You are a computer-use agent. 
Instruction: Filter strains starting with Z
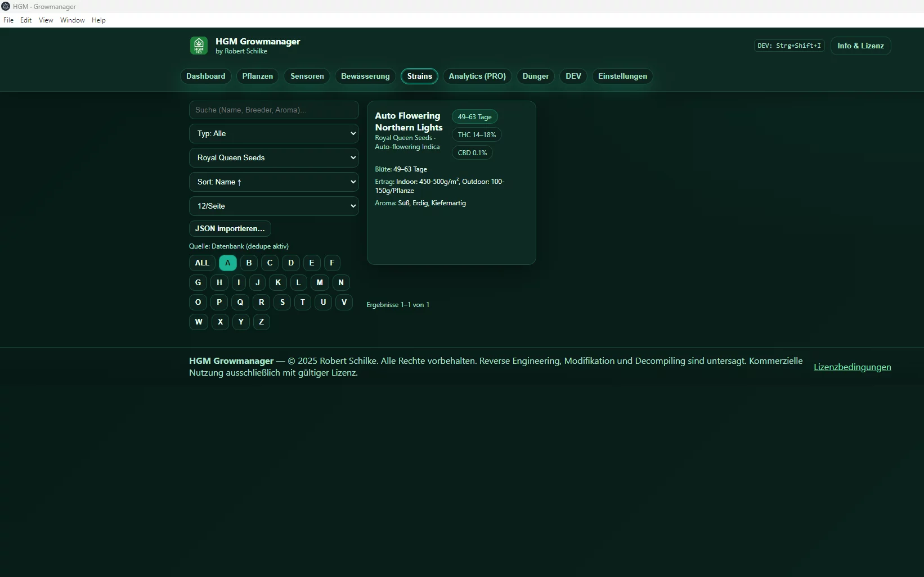[261, 322]
